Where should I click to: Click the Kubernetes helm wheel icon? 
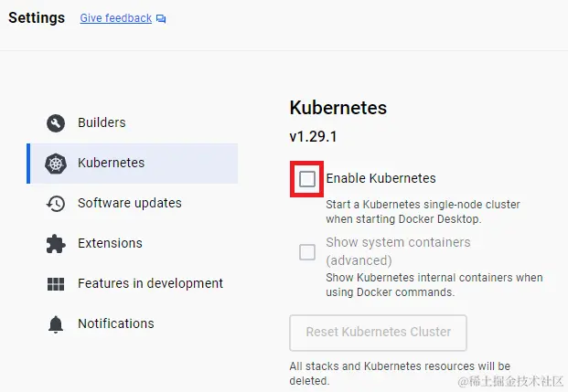(x=56, y=164)
